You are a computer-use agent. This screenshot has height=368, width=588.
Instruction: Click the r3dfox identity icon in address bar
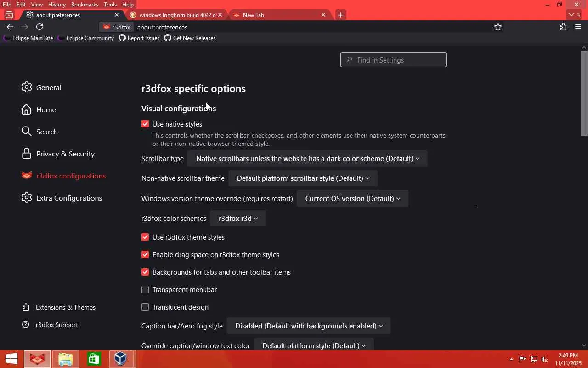[117, 27]
